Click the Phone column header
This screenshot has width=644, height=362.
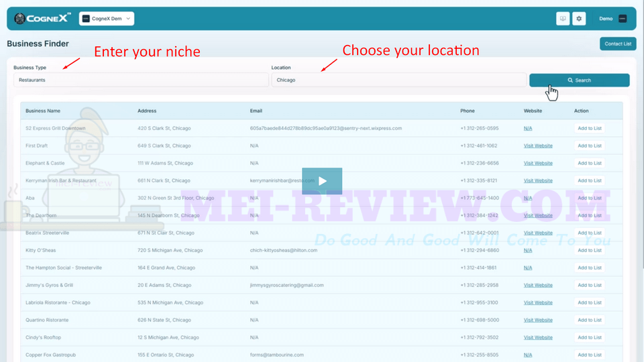tap(468, 111)
